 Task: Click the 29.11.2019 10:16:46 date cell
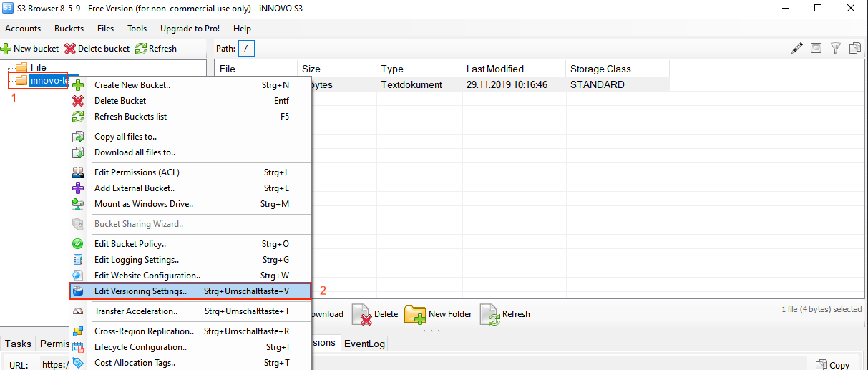click(x=507, y=84)
